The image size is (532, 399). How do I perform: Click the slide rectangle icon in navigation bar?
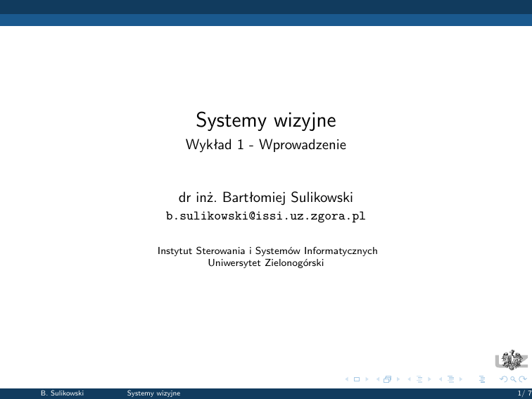(356, 380)
